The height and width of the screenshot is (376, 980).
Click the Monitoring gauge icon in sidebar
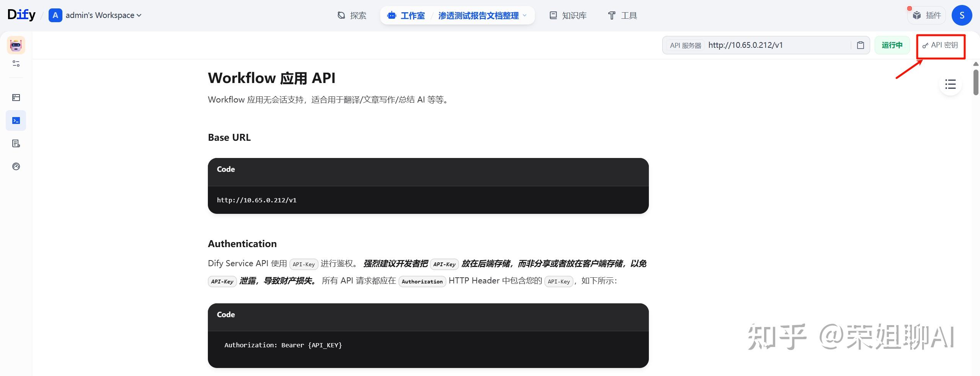[x=16, y=166]
